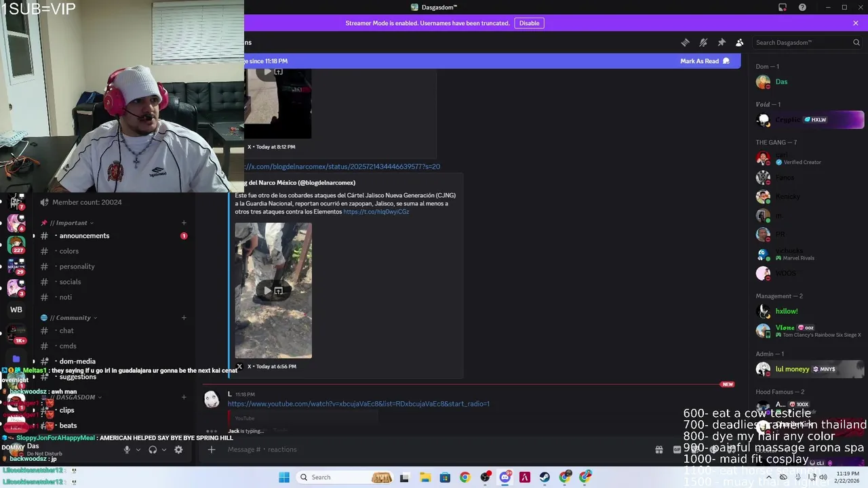The image size is (868, 488).
Task: Show pinned messages
Action: [722, 42]
